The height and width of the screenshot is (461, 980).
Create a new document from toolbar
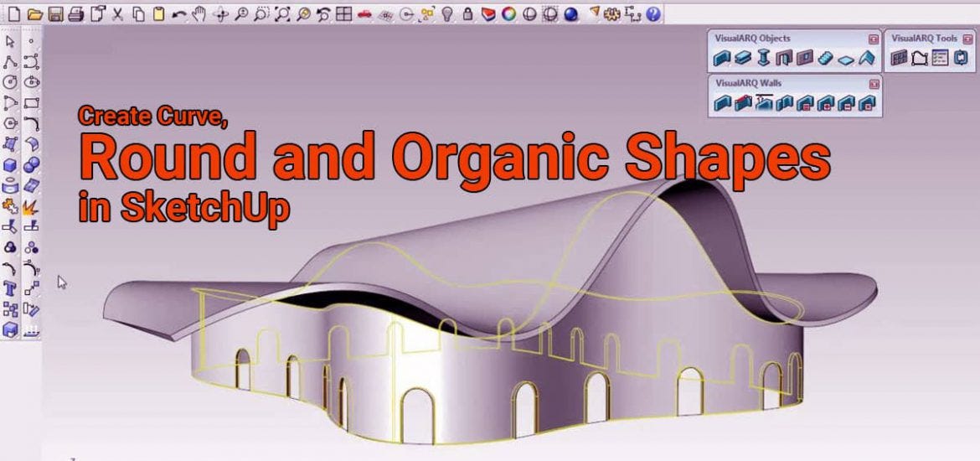pos(15,14)
